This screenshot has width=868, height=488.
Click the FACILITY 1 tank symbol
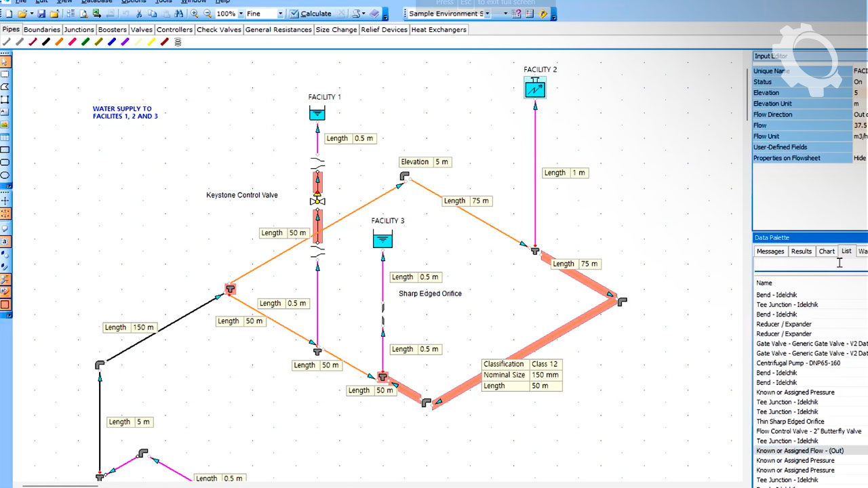[x=317, y=113]
